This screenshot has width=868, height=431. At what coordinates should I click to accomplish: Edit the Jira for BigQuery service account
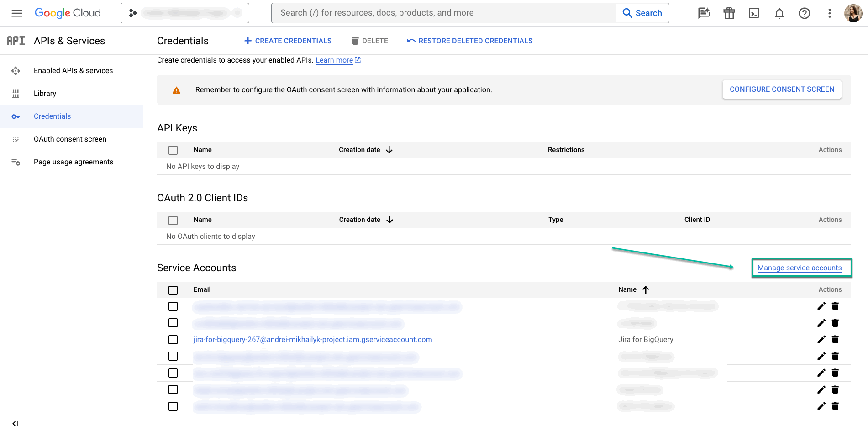coord(821,339)
